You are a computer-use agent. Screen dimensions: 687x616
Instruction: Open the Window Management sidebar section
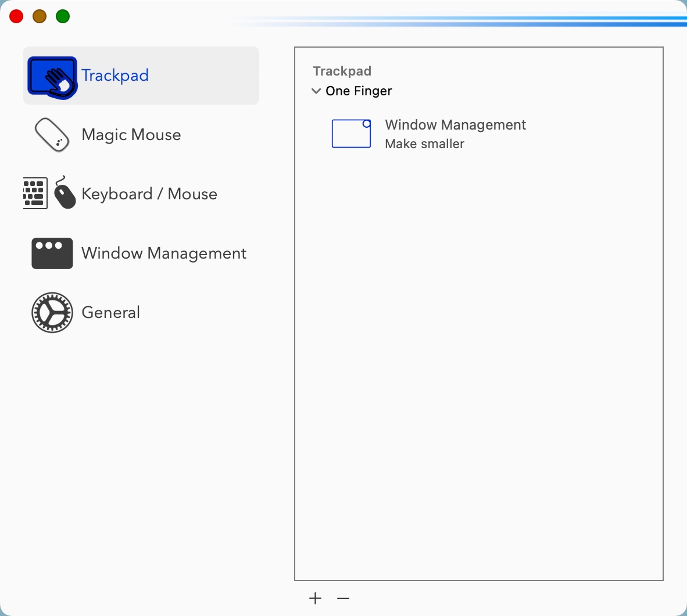(x=141, y=253)
